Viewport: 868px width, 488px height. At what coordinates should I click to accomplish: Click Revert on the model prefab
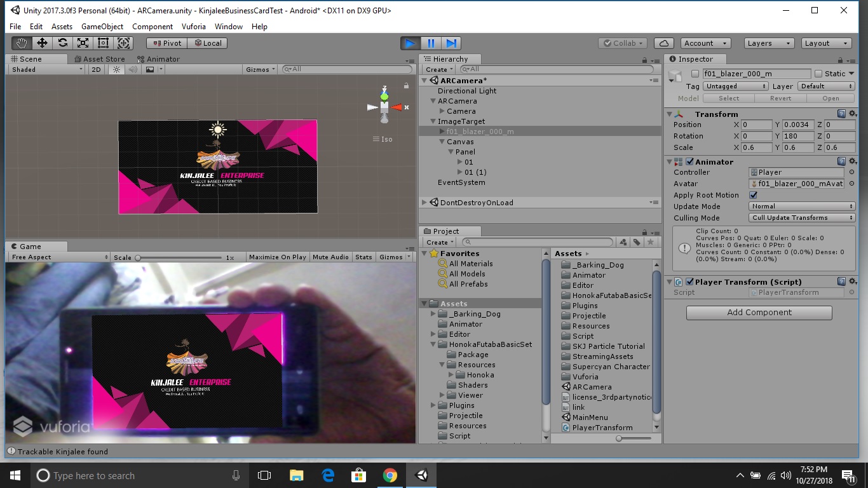click(x=780, y=98)
